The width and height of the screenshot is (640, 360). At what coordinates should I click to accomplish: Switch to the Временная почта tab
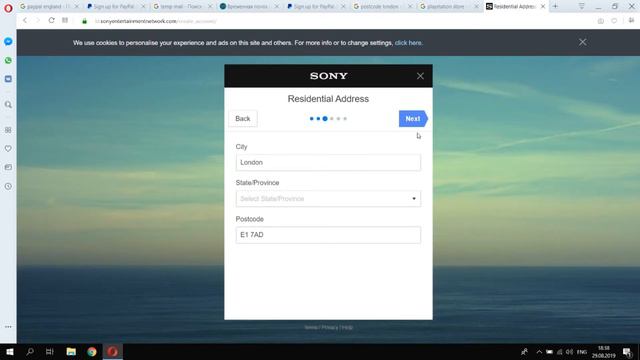[247, 7]
